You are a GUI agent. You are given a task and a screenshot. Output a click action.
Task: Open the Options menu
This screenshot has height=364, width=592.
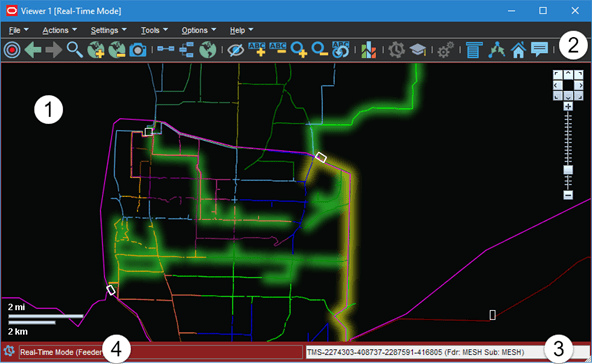pos(199,30)
